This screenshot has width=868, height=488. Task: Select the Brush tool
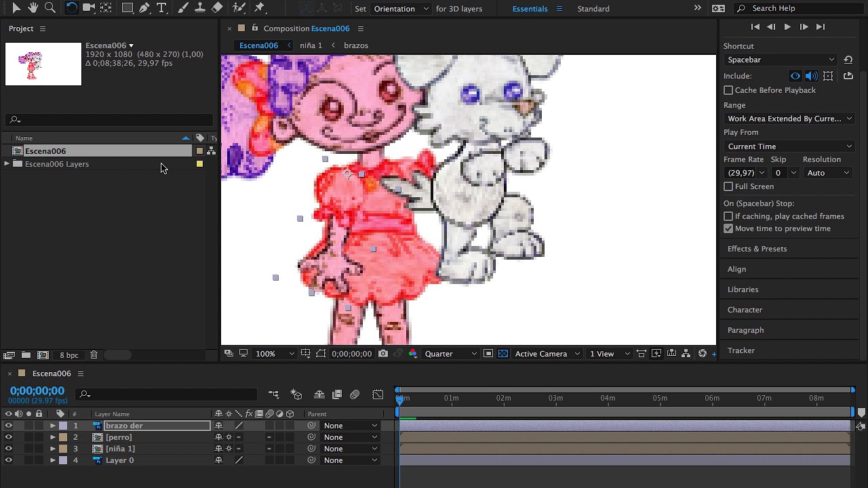point(182,8)
